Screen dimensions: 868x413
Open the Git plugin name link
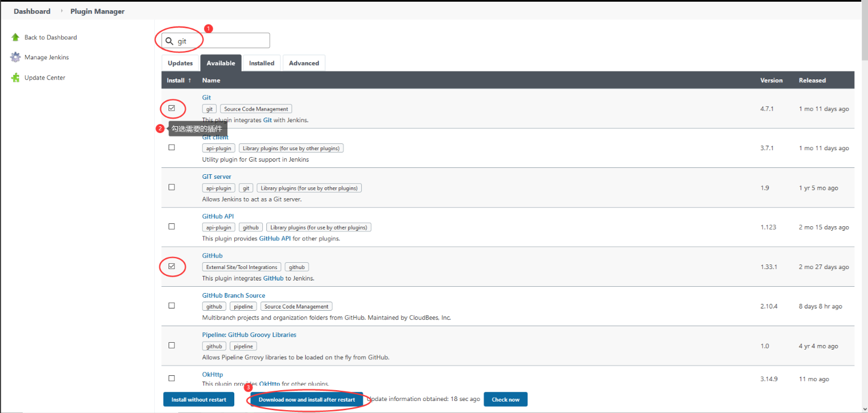[206, 98]
